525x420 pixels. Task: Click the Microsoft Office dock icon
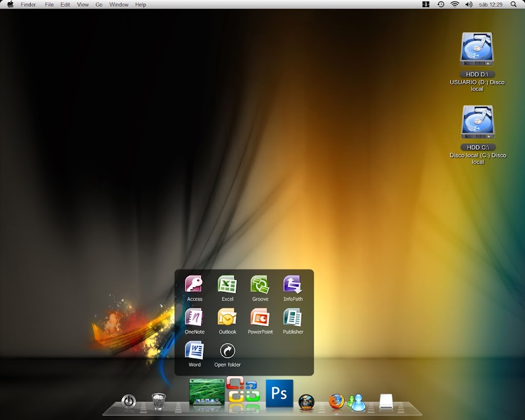[x=244, y=389]
